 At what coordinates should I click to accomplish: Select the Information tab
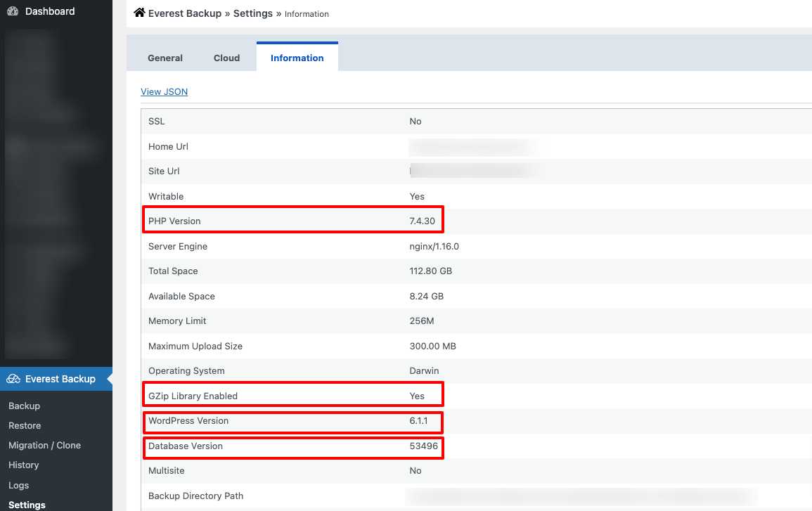tap(297, 58)
